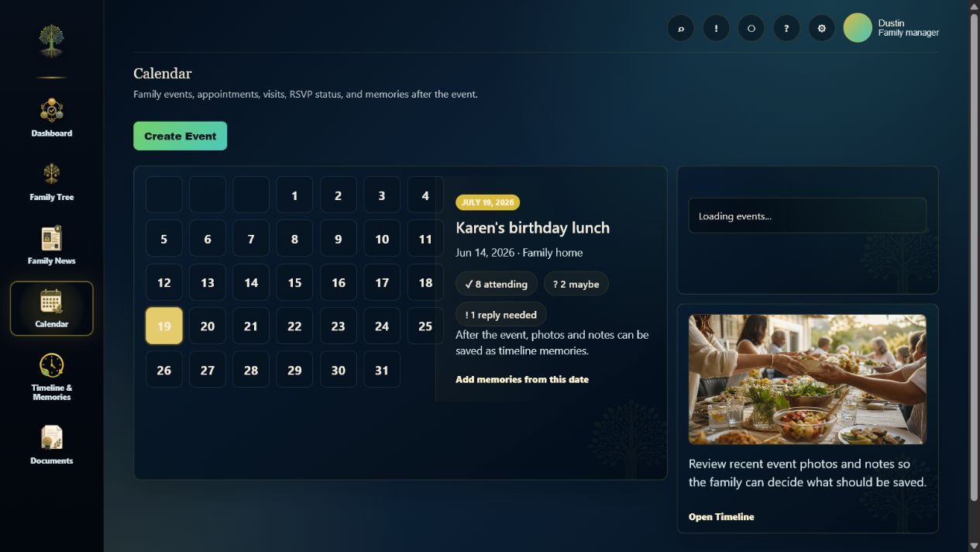Open alerts via the exclamation icon

click(716, 29)
